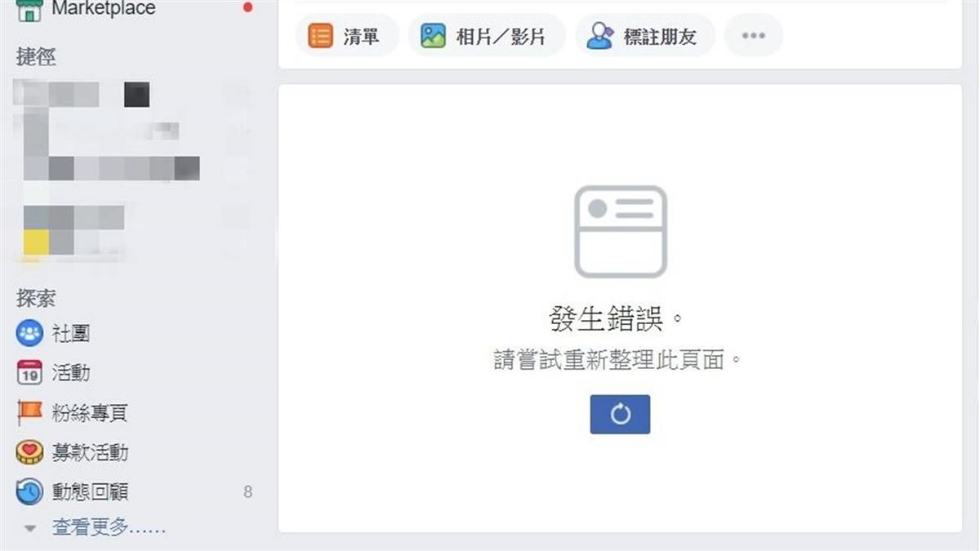The height and width of the screenshot is (551, 980).
Task: Select the 粉絲專頁 text label
Action: point(90,413)
